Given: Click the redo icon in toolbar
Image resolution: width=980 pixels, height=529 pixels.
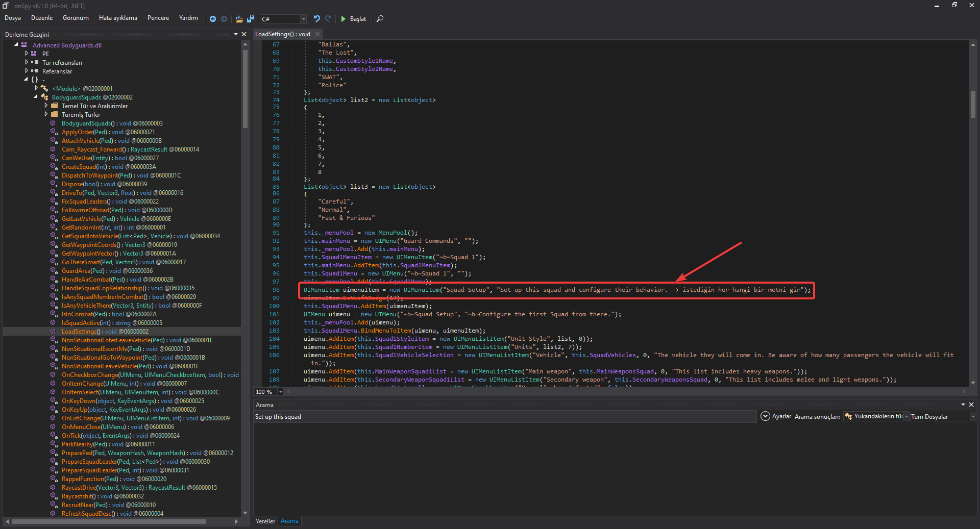Looking at the screenshot, I should tap(328, 18).
